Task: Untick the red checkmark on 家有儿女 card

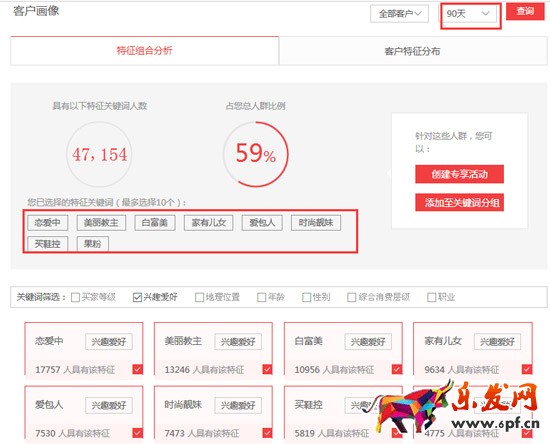Action: 527,369
